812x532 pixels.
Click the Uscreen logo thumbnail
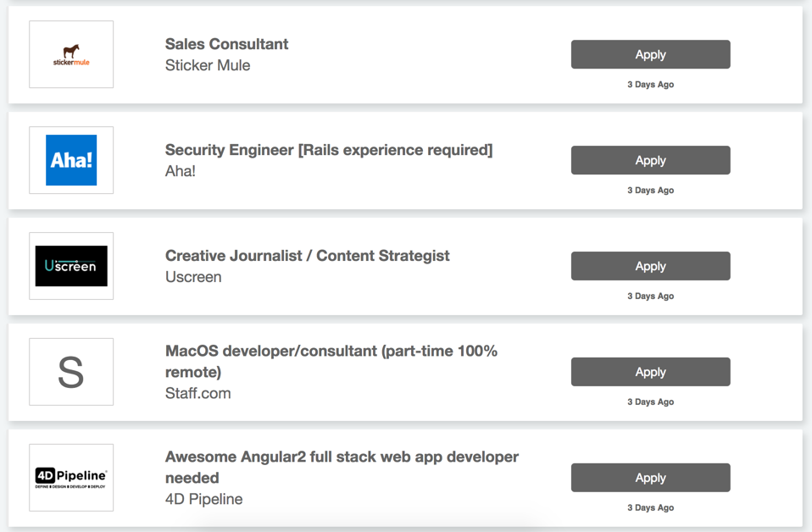point(71,266)
